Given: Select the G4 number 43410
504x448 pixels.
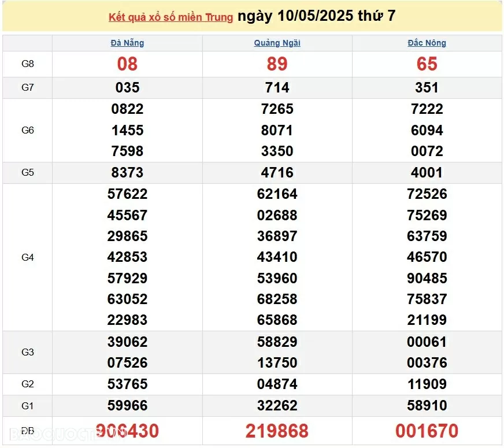Looking at the screenshot, I should pos(277,257).
